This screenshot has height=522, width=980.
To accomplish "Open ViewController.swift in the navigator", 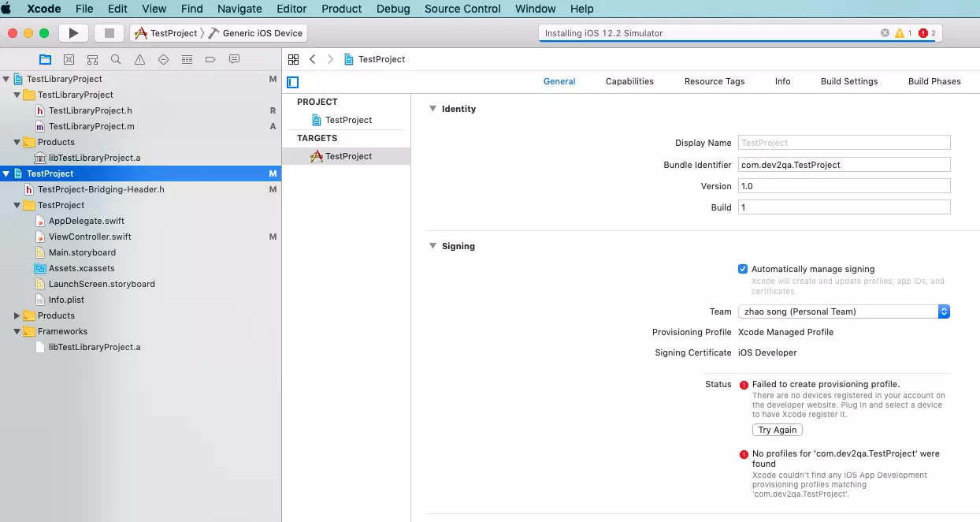I will (90, 237).
